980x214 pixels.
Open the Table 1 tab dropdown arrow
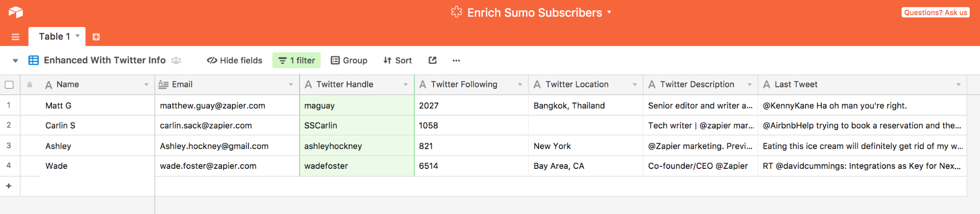(77, 36)
